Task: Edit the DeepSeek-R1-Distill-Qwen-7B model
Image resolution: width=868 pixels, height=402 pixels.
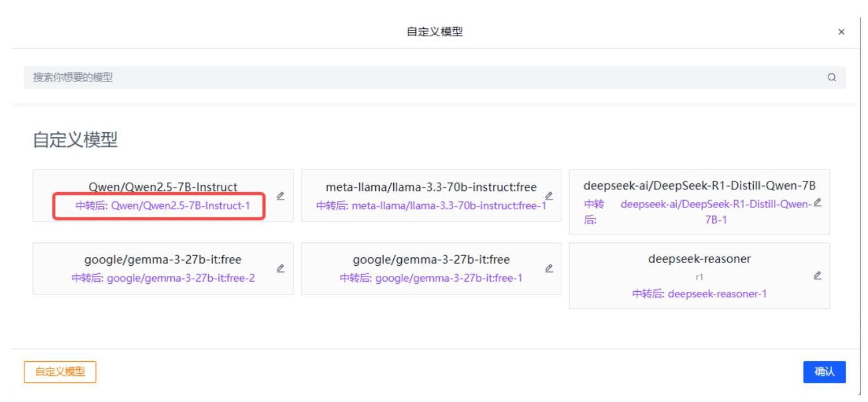Action: pos(817,202)
